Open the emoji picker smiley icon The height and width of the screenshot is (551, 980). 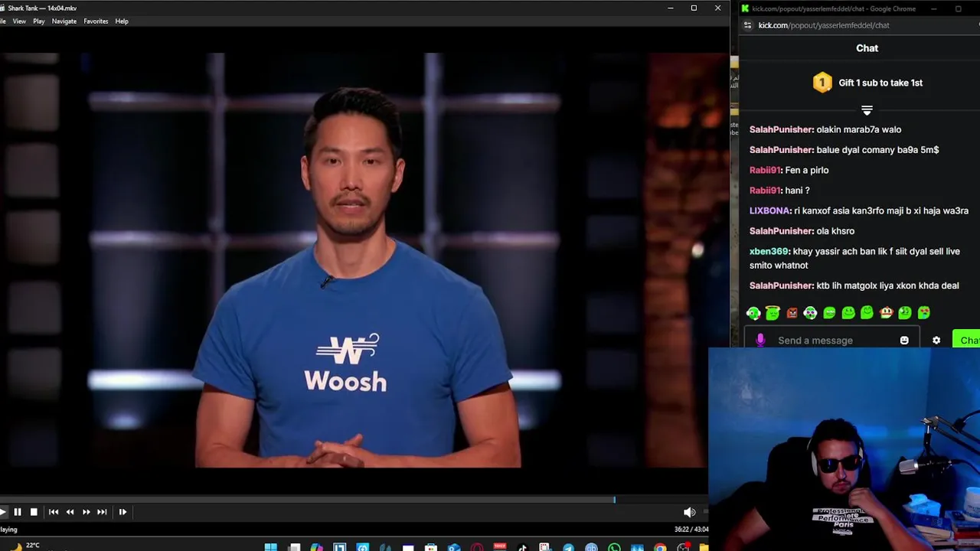904,341
